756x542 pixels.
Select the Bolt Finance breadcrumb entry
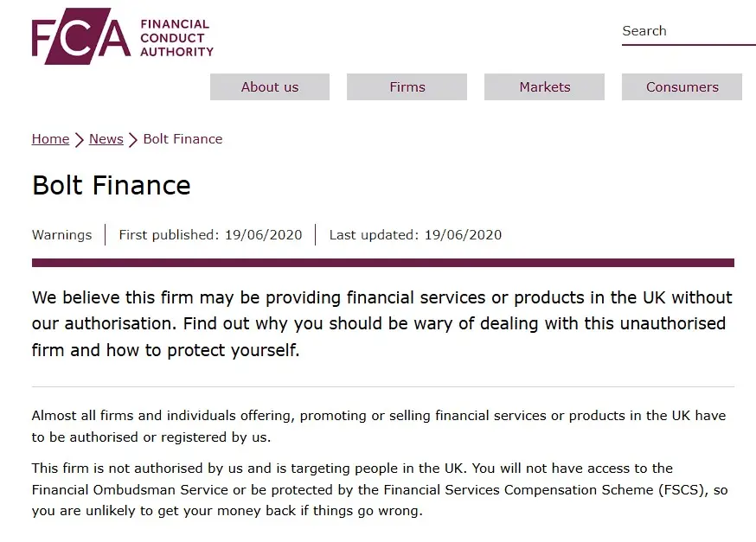pyautogui.click(x=183, y=139)
